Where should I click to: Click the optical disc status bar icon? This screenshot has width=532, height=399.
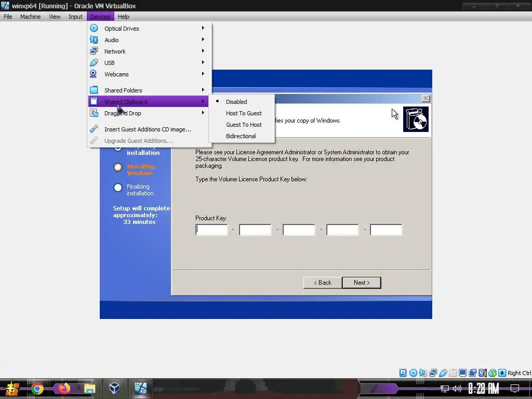(x=413, y=373)
